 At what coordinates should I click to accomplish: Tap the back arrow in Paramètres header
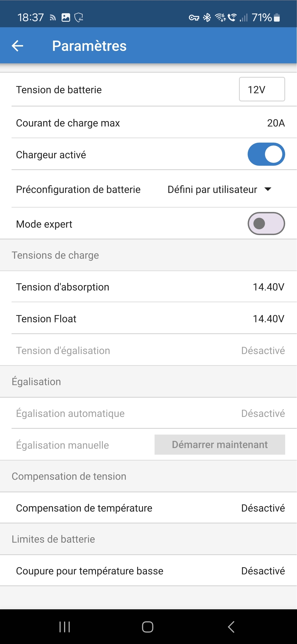click(18, 46)
